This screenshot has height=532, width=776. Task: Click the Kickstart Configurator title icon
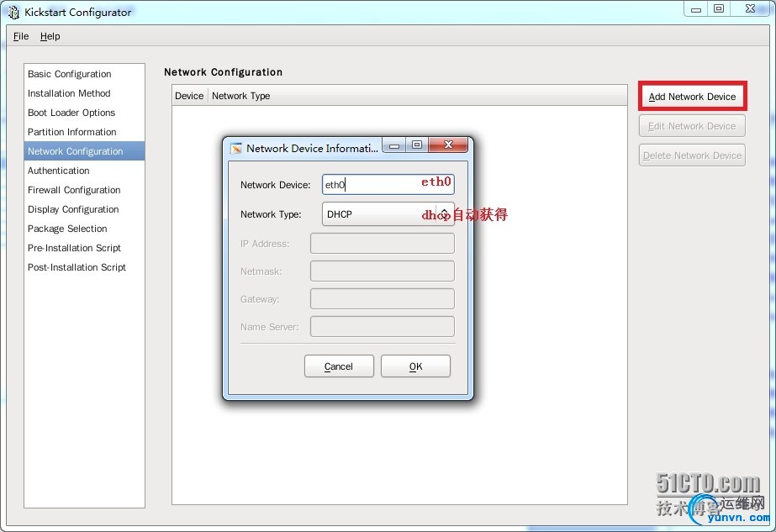[x=13, y=13]
